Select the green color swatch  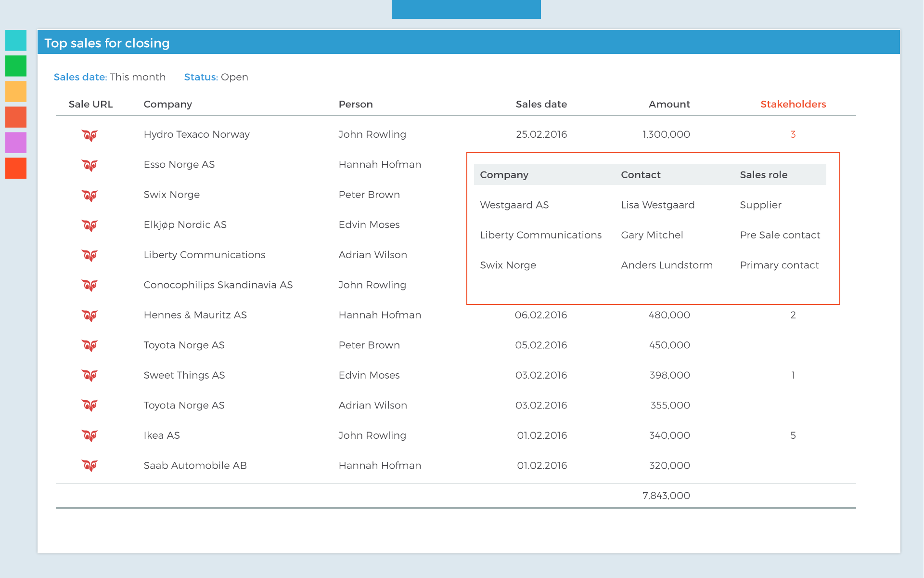pos(16,66)
